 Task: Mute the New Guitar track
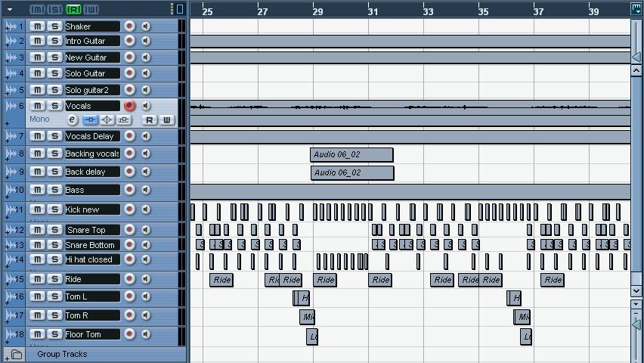(37, 57)
